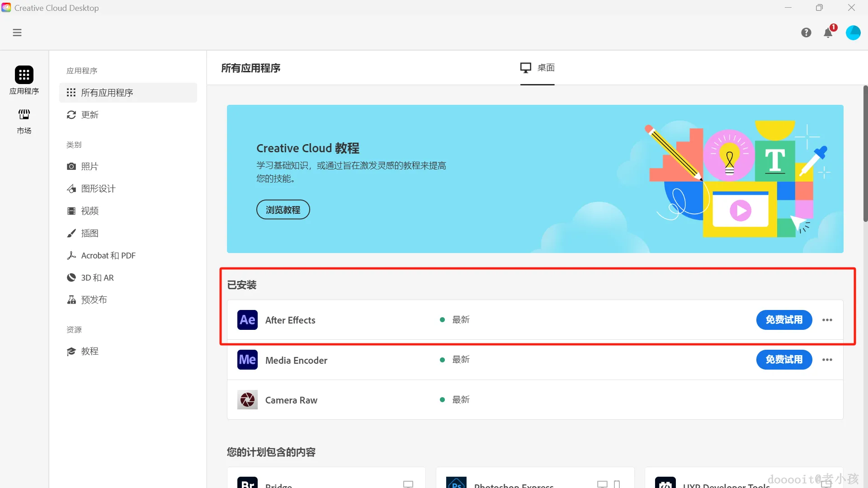Open the notifications bell
868x488 pixels.
[x=829, y=33]
